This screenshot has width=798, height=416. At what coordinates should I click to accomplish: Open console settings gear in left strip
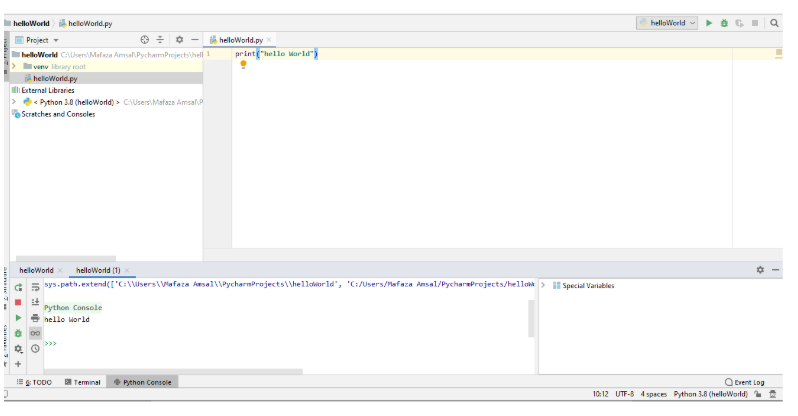pos(18,349)
